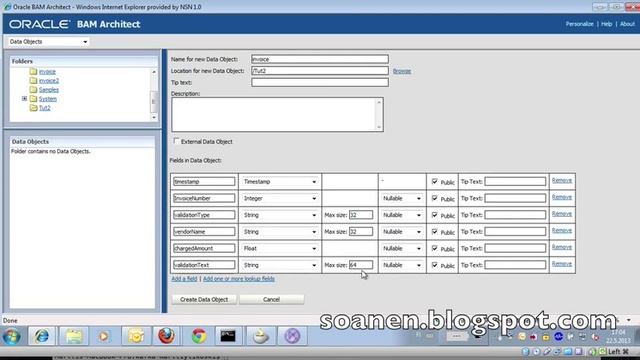The image size is (640, 360).
Task: Open Nullable dropdown in InvoiceNumber row
Action: coord(402,198)
